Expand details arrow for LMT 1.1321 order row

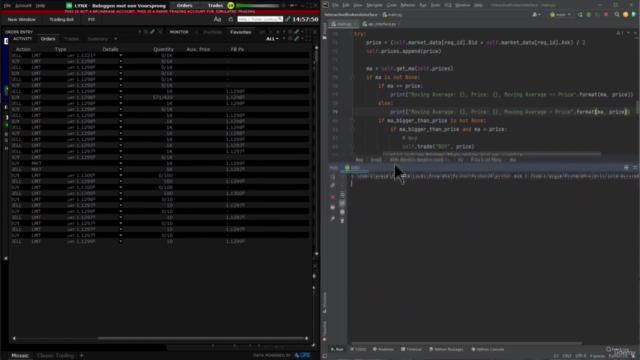click(120, 55)
